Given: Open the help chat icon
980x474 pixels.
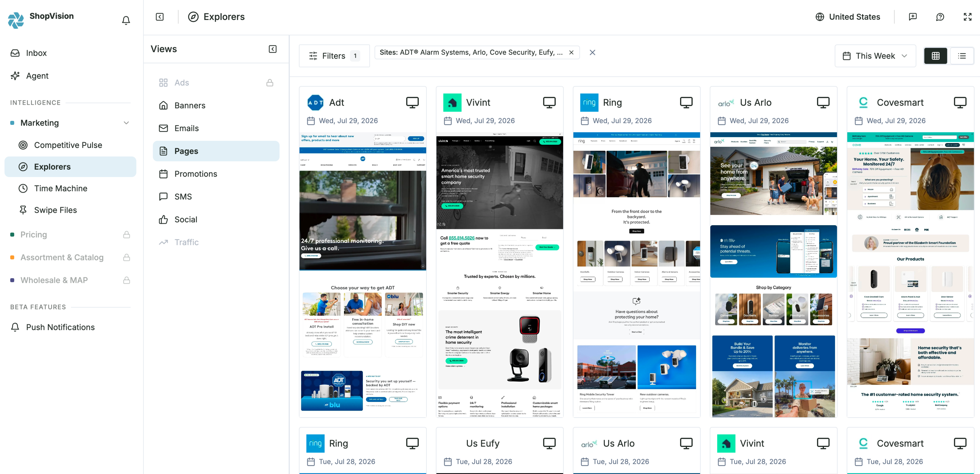Looking at the screenshot, I should [940, 17].
